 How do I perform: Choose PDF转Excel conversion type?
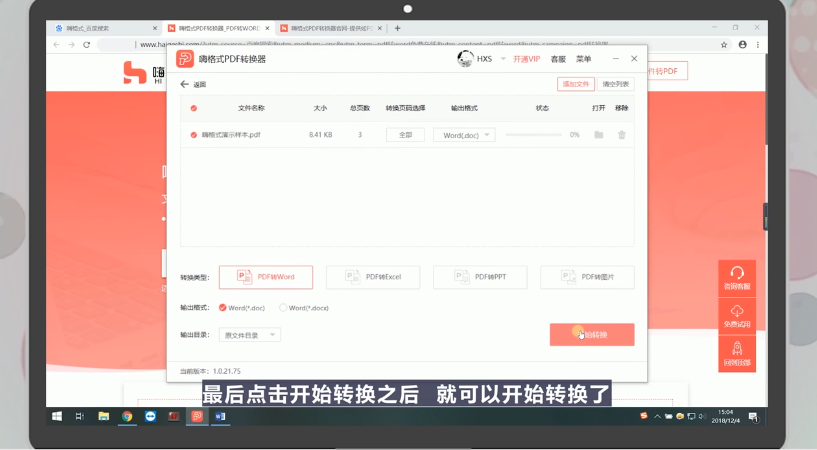(x=373, y=277)
